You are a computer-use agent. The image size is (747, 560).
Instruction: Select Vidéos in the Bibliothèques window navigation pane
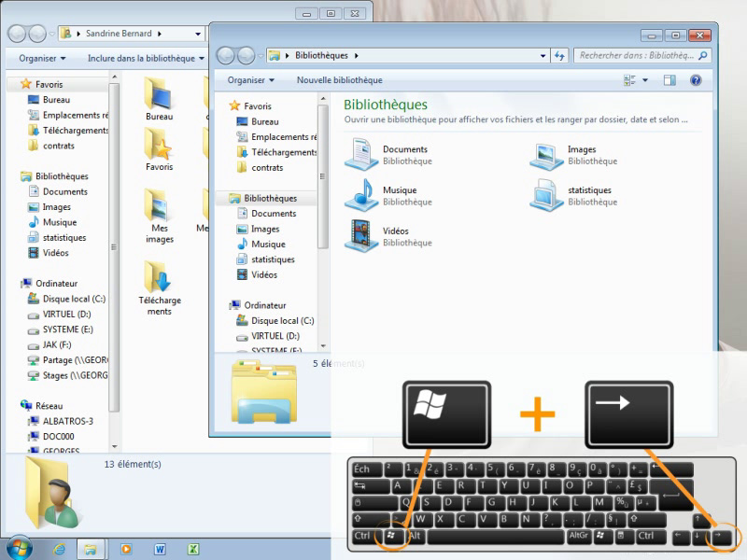[x=264, y=274]
